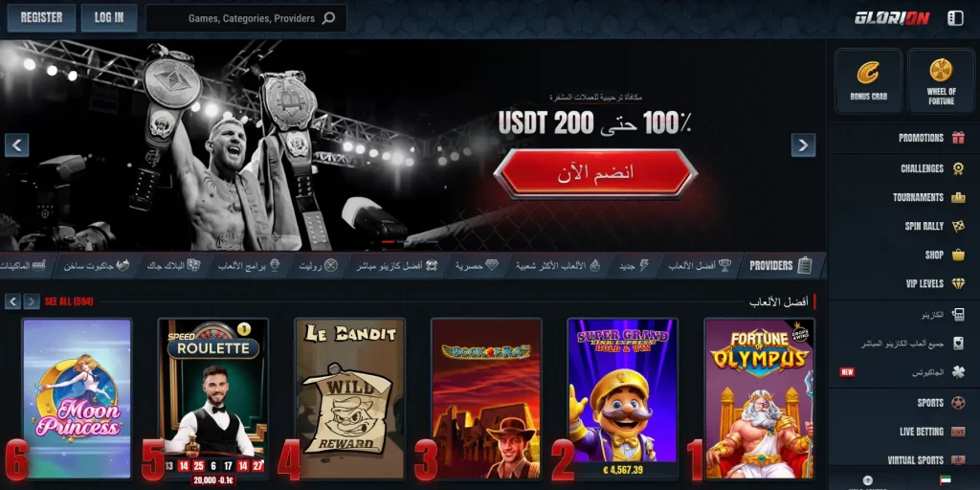
Task: Open the Wheel of Fortune
Action: 942,81
